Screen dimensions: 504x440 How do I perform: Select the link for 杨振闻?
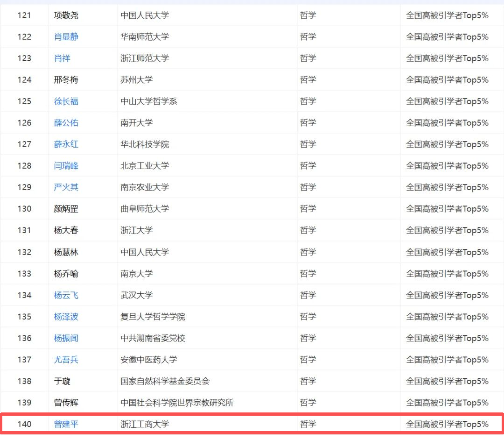(66, 338)
